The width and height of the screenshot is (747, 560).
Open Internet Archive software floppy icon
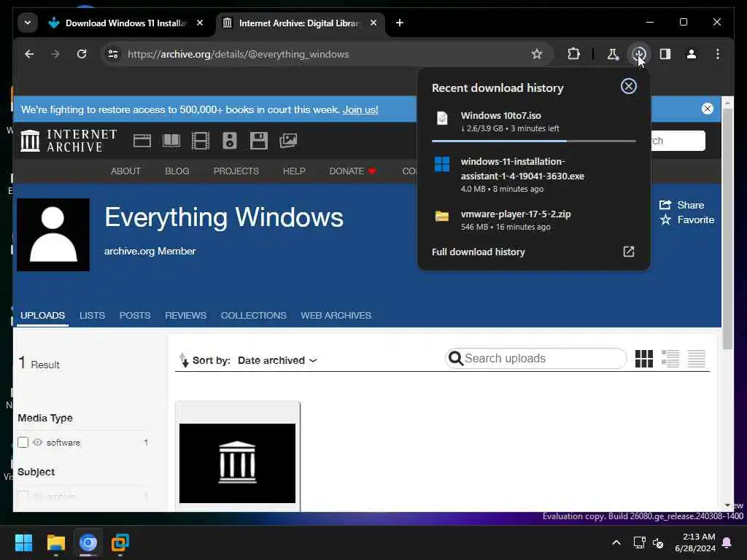point(259,141)
